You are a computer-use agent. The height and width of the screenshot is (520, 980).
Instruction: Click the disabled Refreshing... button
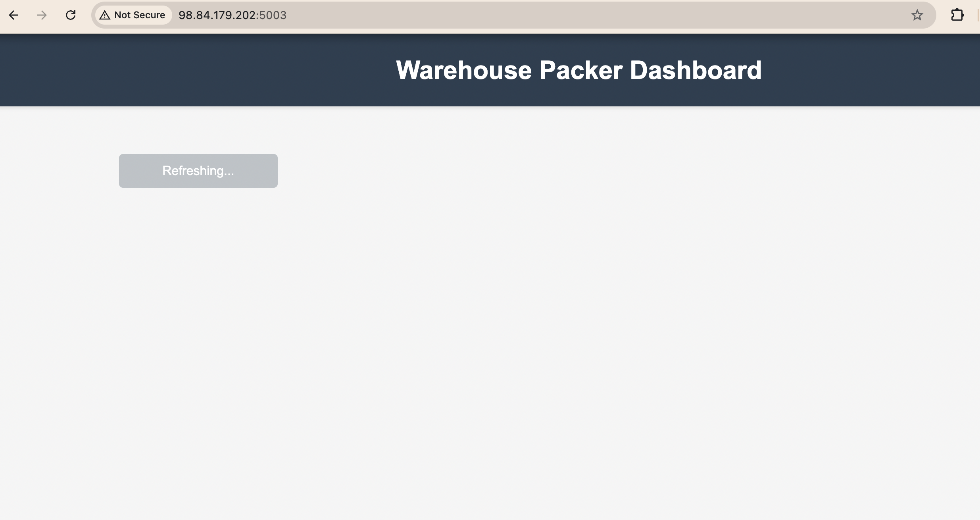[198, 171]
